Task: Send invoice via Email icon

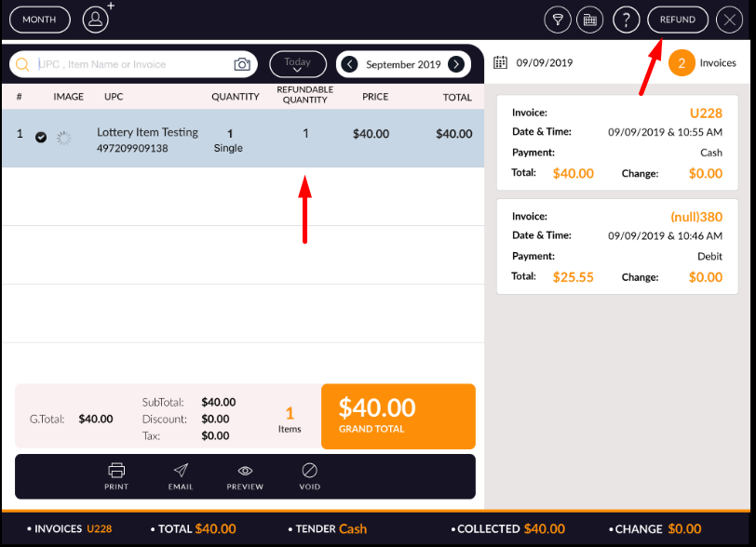Action: pos(181,475)
